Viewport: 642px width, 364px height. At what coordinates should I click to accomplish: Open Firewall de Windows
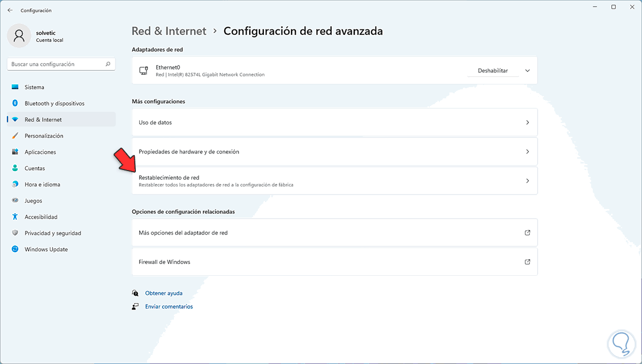(334, 262)
